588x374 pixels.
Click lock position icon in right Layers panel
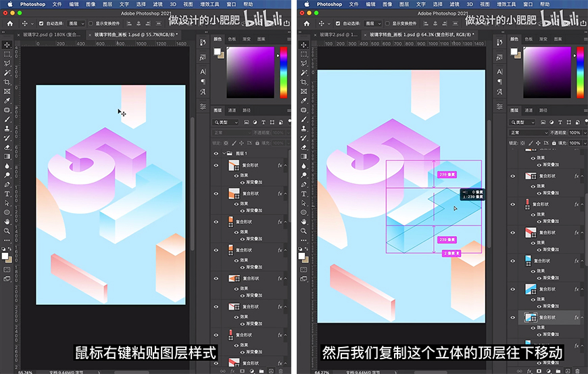pyautogui.click(x=538, y=143)
